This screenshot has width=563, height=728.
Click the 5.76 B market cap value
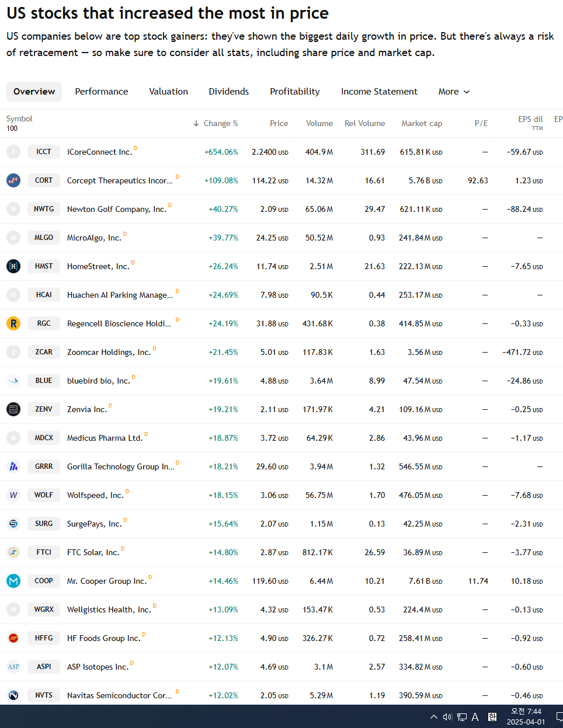(425, 180)
